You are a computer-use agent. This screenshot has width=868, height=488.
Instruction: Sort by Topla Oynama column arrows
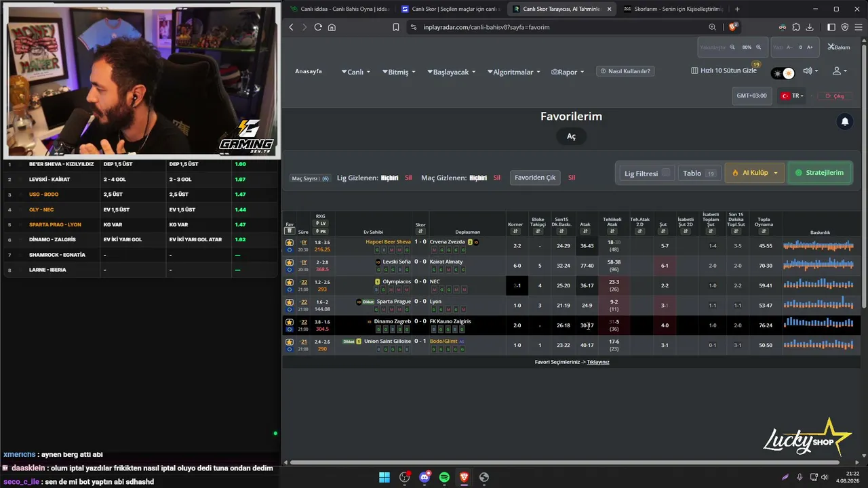764,231
